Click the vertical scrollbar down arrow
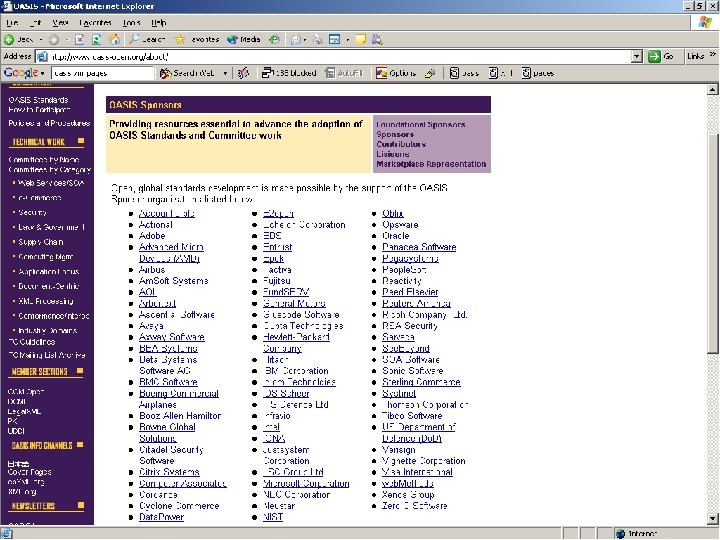The image size is (720, 540). [x=713, y=518]
